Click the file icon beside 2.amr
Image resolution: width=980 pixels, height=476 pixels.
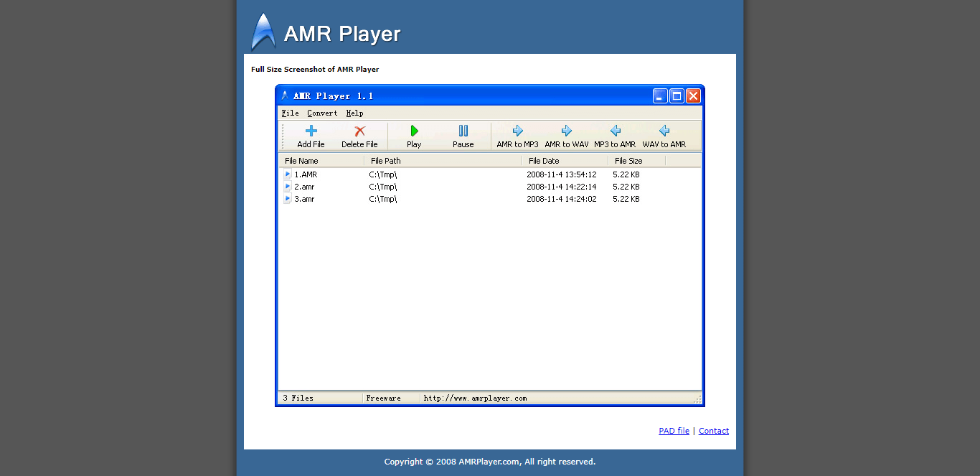(288, 187)
